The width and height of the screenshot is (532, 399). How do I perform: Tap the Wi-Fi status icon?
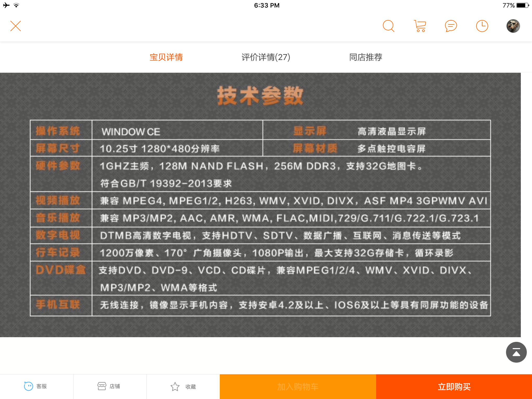(x=16, y=5)
